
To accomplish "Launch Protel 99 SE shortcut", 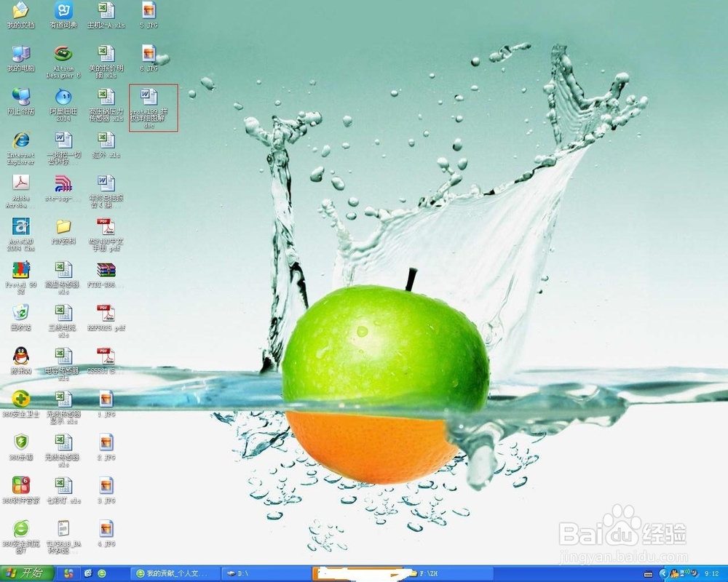I will 21,277.
